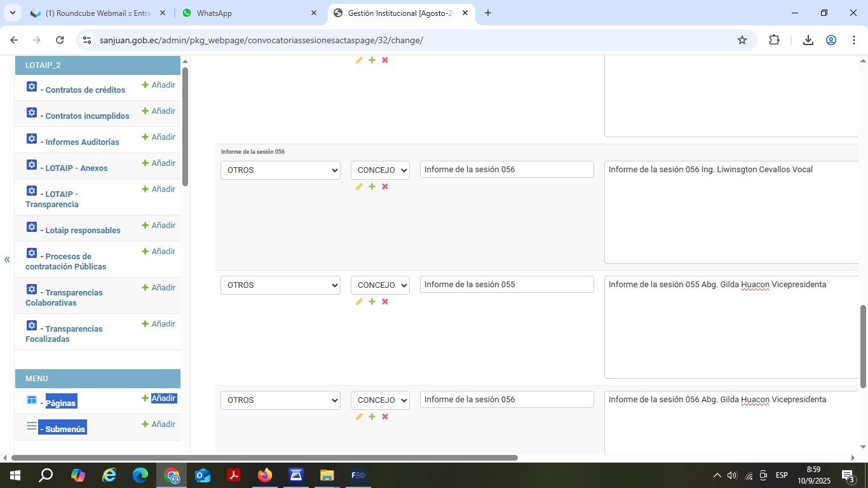Open the OTROS dropdown in the sesión 055 row

click(x=280, y=285)
